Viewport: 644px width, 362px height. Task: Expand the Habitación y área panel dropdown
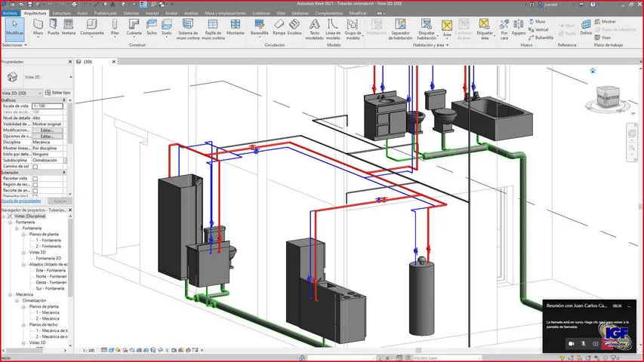(430, 45)
